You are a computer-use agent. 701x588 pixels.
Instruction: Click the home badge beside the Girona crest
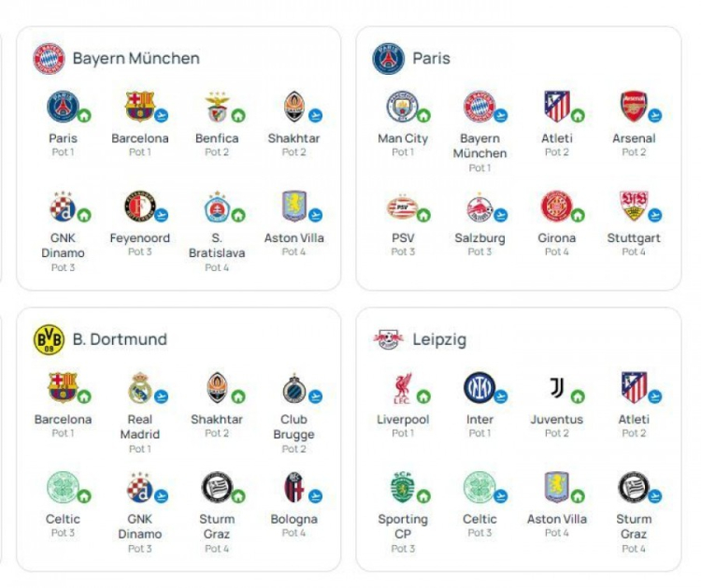click(578, 216)
